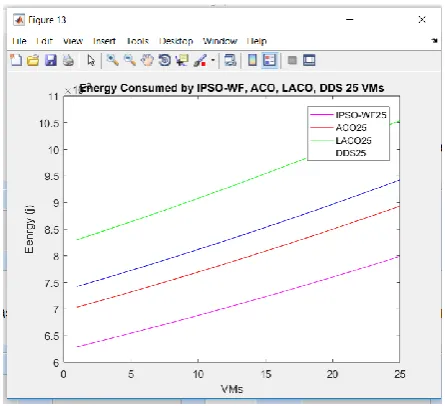This screenshot has width=445, height=406.
Task: Open the File menu
Action: [x=19, y=41]
